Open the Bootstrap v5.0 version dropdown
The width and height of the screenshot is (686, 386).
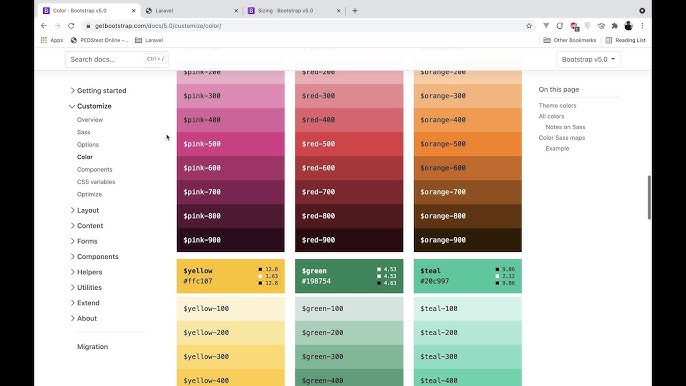(588, 59)
